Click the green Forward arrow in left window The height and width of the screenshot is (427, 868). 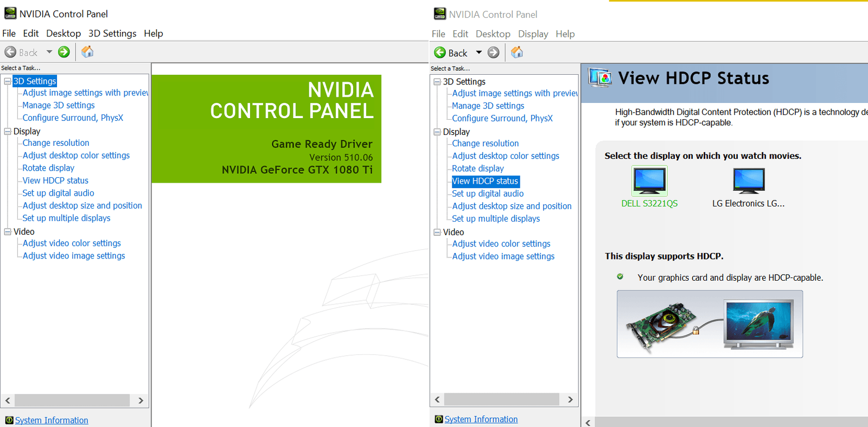coord(64,52)
